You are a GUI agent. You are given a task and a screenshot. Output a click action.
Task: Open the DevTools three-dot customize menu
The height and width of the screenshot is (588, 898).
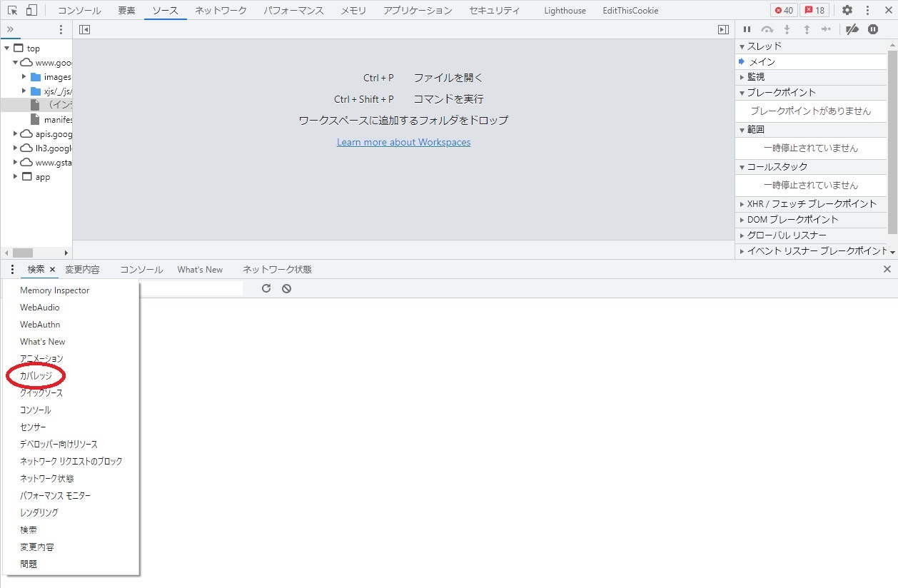[867, 10]
